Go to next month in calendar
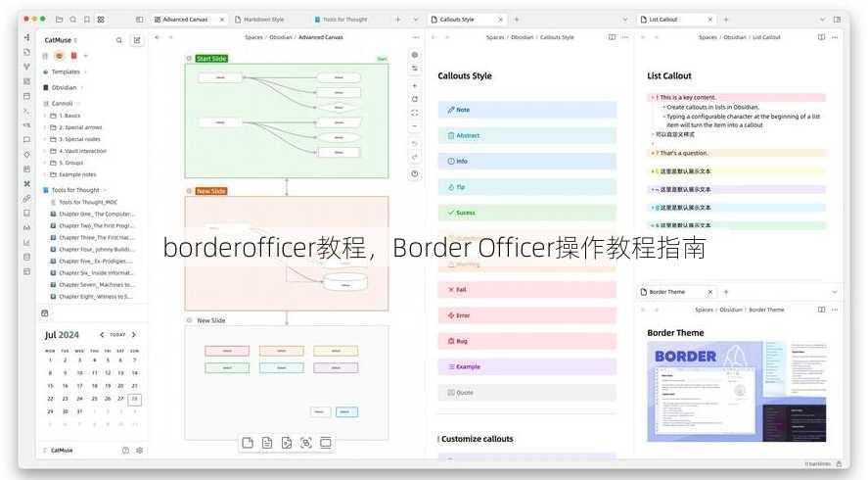This screenshot has width=868, height=480. coord(134,335)
